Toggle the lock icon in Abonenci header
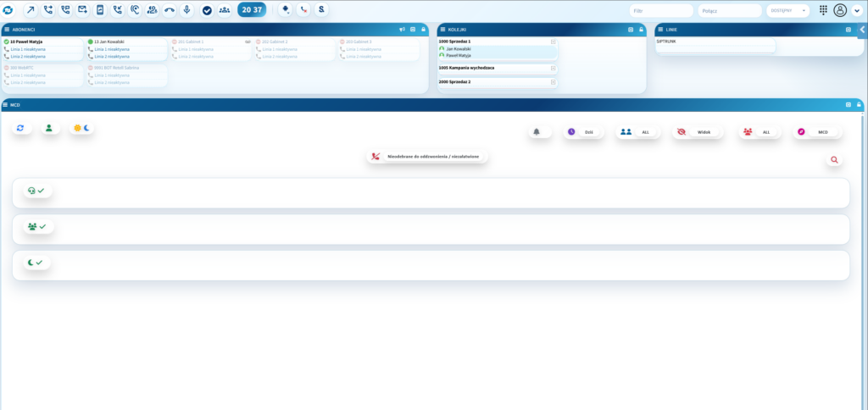 (423, 29)
